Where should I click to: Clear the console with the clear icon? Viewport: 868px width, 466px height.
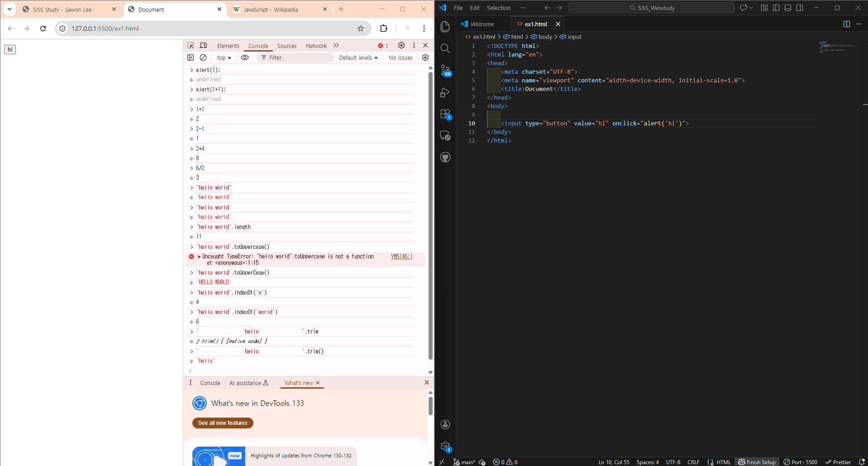(203, 57)
